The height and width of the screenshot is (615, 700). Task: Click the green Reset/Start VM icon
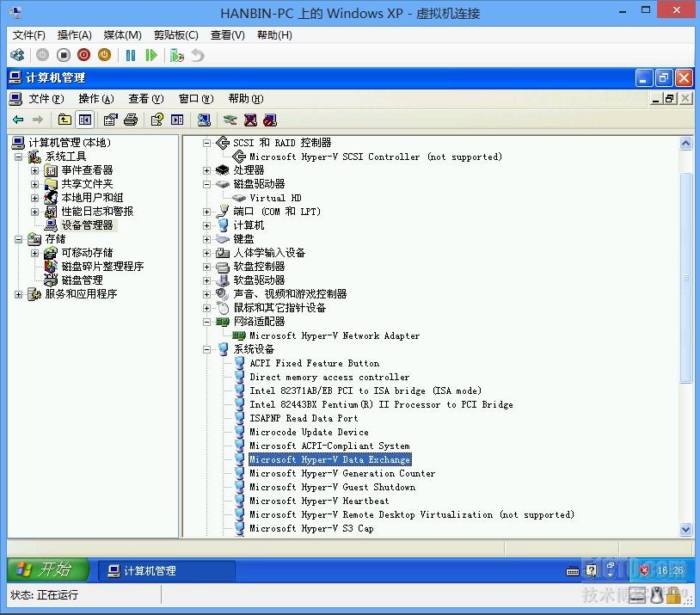tap(151, 55)
